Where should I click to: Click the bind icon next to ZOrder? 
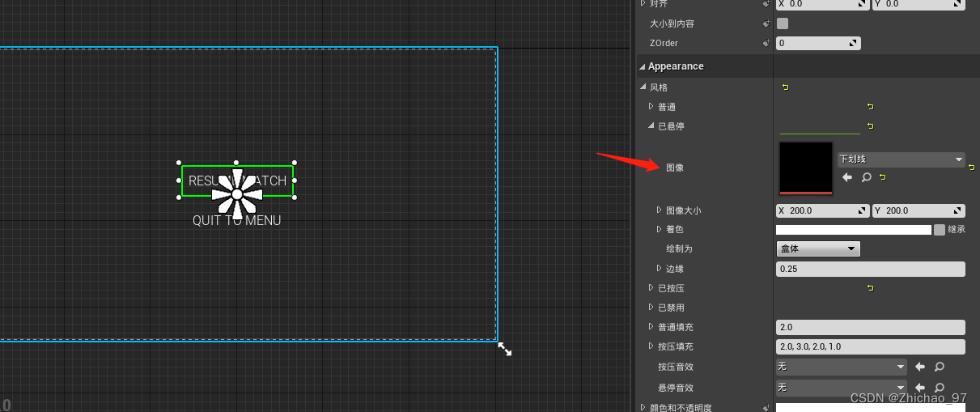coord(766,43)
